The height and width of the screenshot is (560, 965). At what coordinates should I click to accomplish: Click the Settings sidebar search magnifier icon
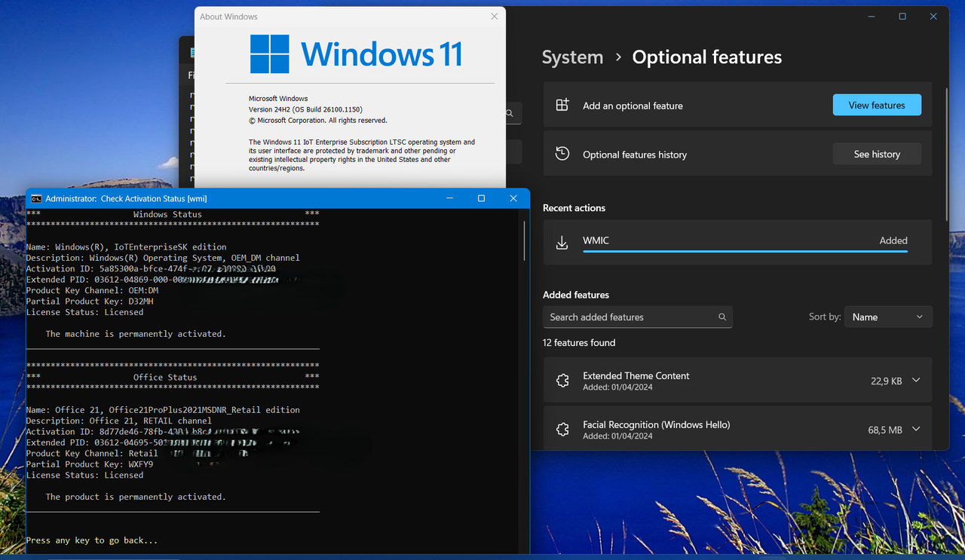[510, 114]
